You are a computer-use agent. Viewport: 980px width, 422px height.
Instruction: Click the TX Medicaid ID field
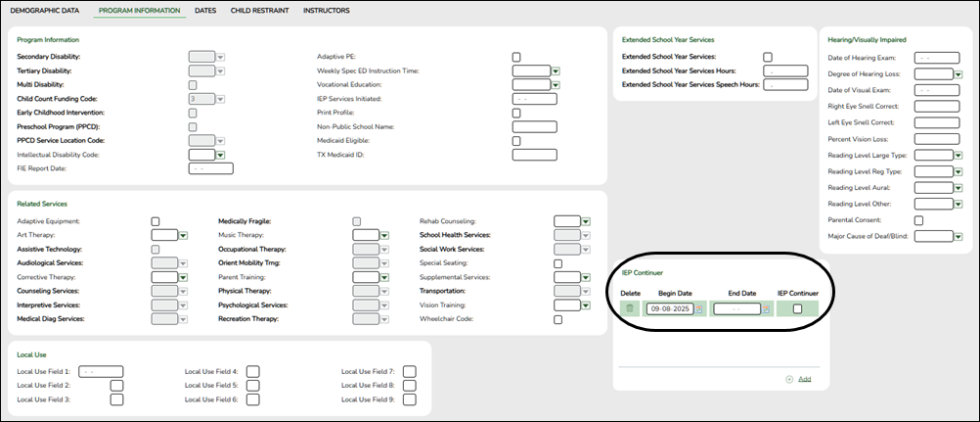(534, 155)
